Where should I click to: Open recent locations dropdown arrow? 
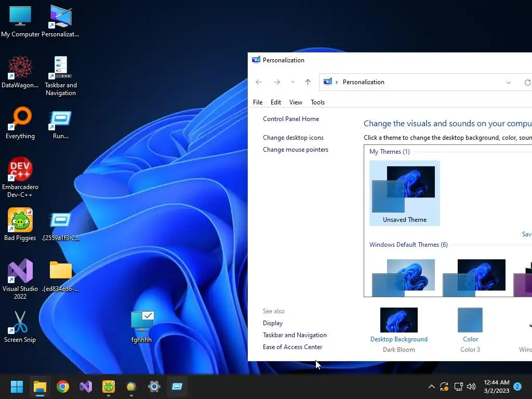coord(292,82)
